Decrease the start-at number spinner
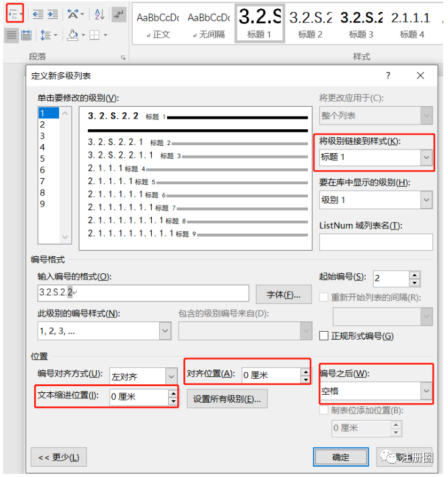This screenshot has height=477, width=448. [414, 282]
